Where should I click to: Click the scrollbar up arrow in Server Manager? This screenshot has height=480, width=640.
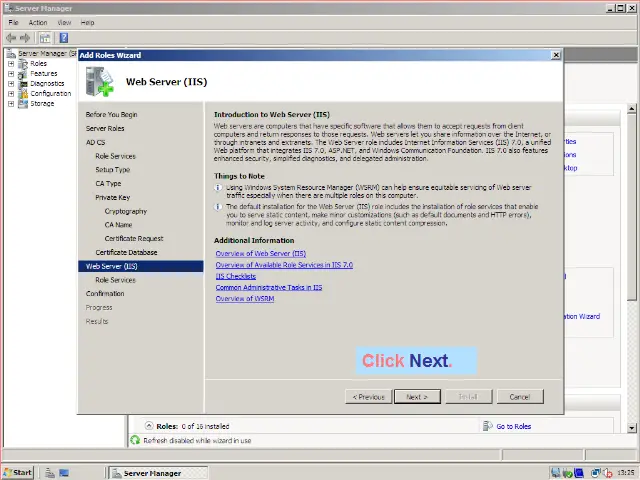point(631,108)
